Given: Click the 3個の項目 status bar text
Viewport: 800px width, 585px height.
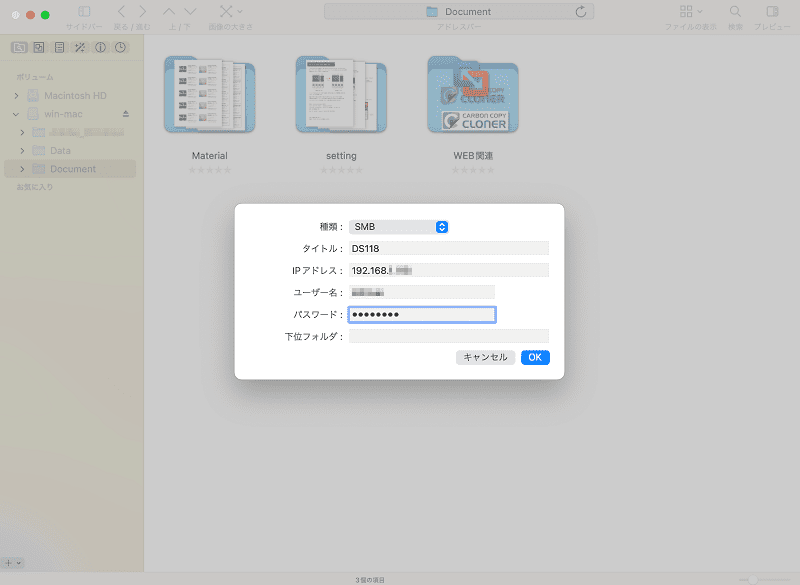Looking at the screenshot, I should [x=370, y=580].
